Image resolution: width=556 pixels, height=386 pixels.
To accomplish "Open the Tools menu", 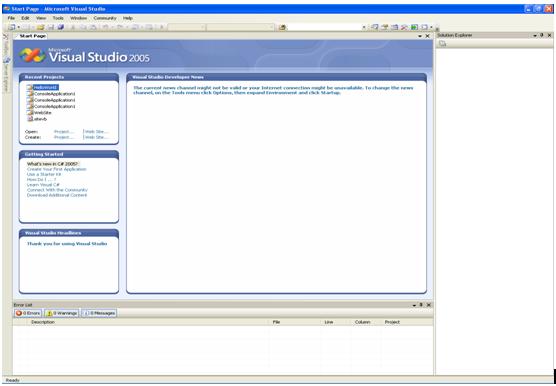I will 58,18.
